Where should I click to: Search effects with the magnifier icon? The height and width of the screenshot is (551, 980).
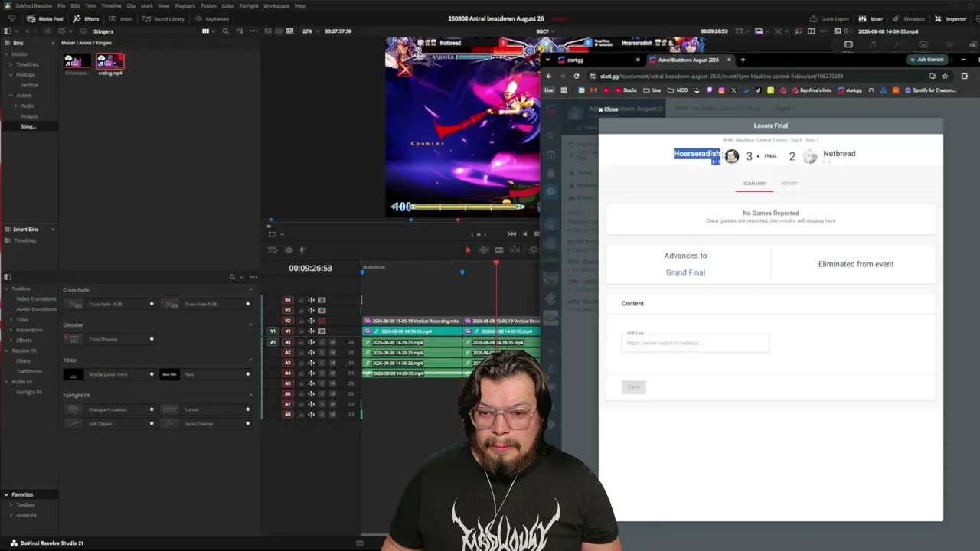click(232, 277)
